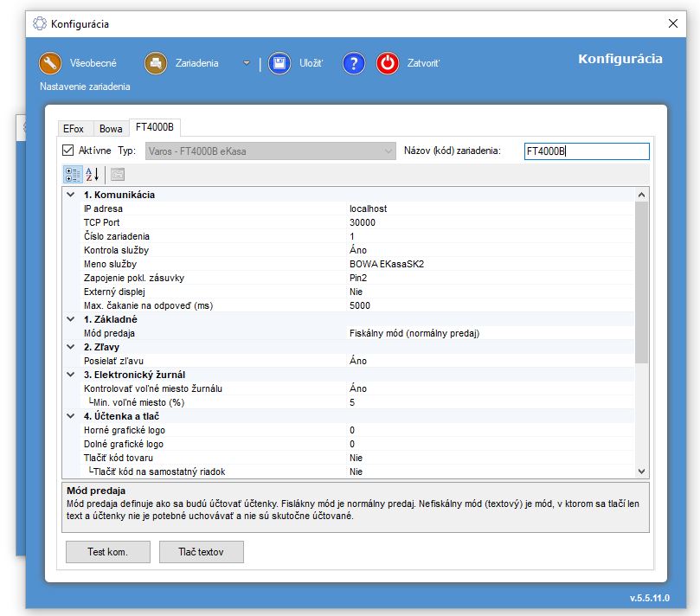This screenshot has width=700, height=616.
Task: Toggle the Aktívne checkbox
Action: [69, 151]
